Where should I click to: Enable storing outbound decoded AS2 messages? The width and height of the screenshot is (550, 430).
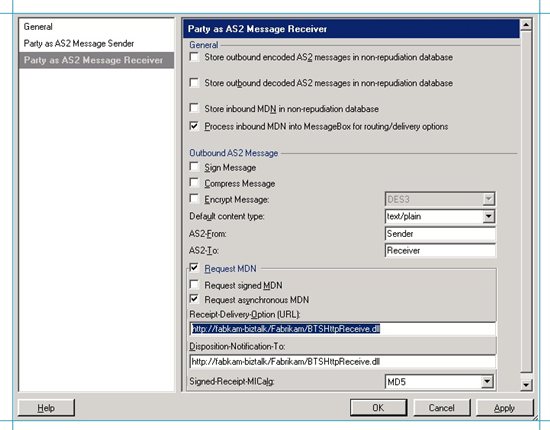[x=194, y=83]
